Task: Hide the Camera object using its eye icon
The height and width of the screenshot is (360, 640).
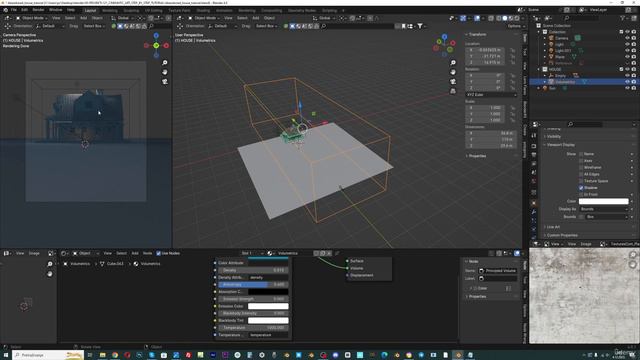Action: (627, 38)
